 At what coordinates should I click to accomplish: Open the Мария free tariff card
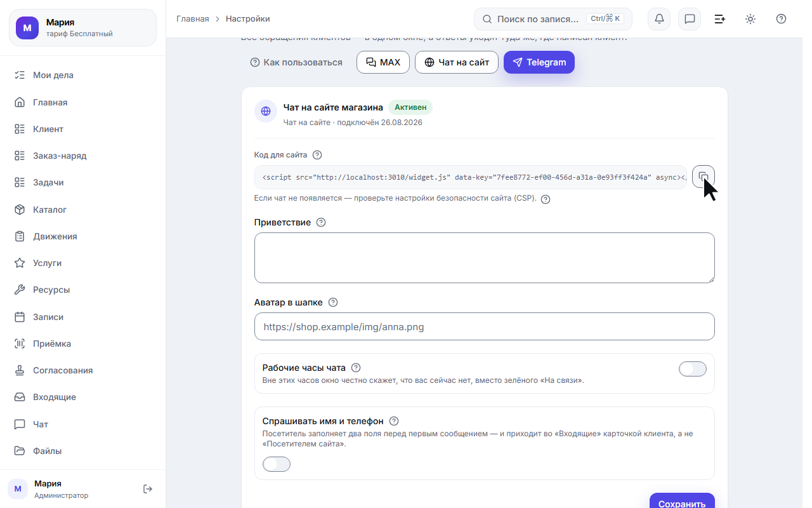click(x=82, y=28)
